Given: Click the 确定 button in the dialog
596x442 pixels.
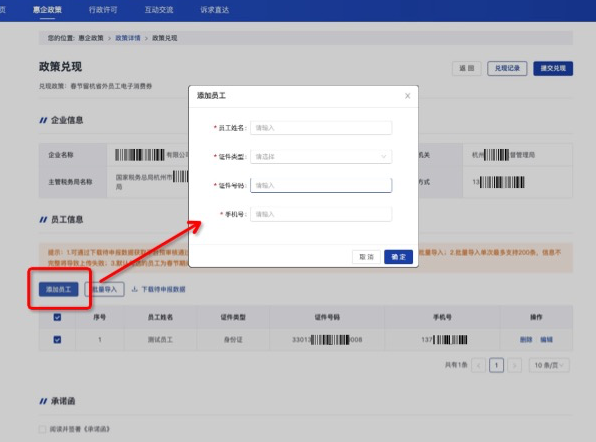Looking at the screenshot, I should 398,257.
